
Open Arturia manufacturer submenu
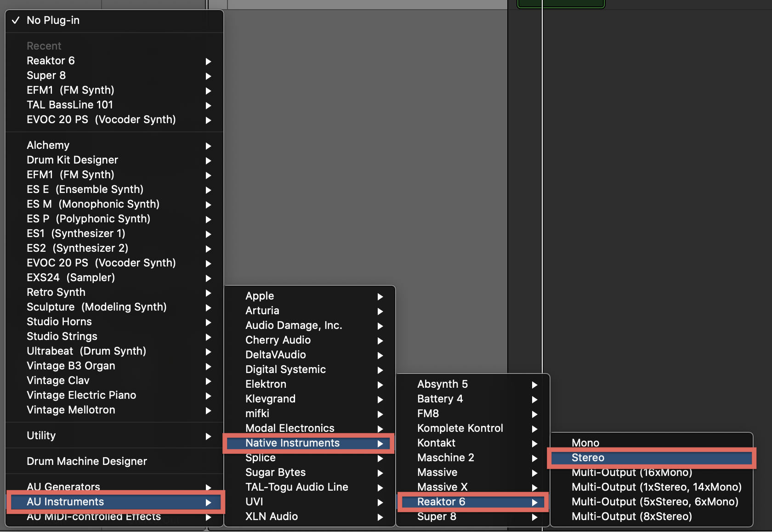click(262, 311)
